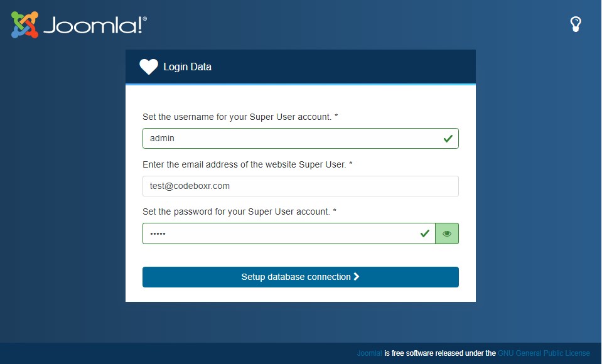Screen dimensions: 602x364
Task: Focus the Super User password field
Action: (289, 233)
